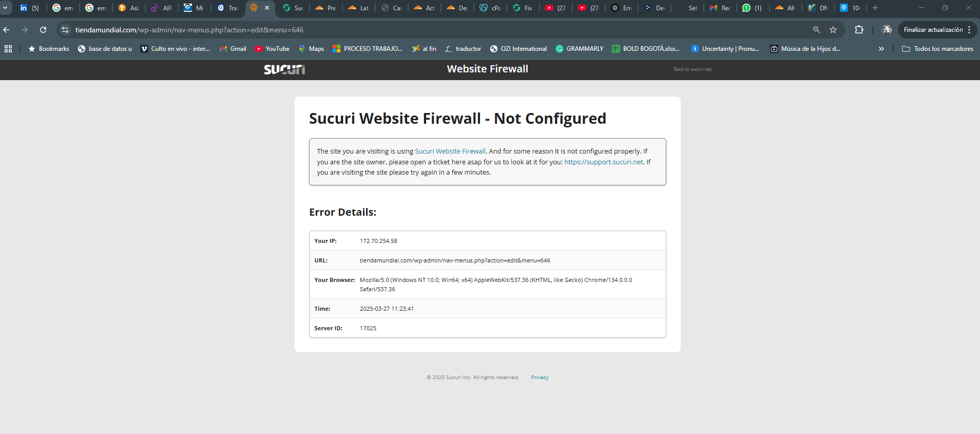Select the IP address 172.70.254.58

point(378,241)
